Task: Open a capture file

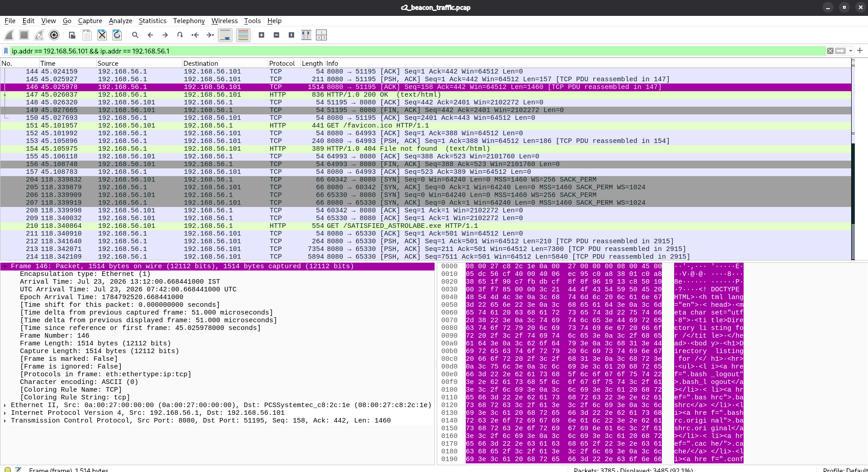Action: pyautogui.click(x=72, y=35)
